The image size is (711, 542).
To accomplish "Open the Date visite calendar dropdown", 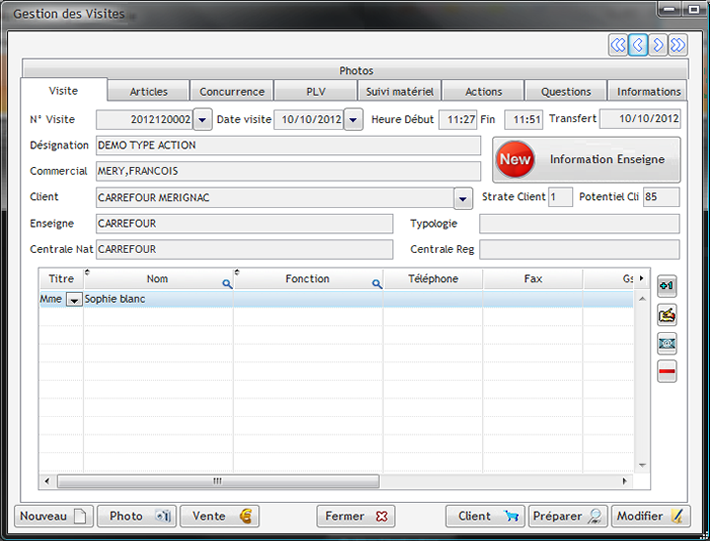I will pos(353,120).
